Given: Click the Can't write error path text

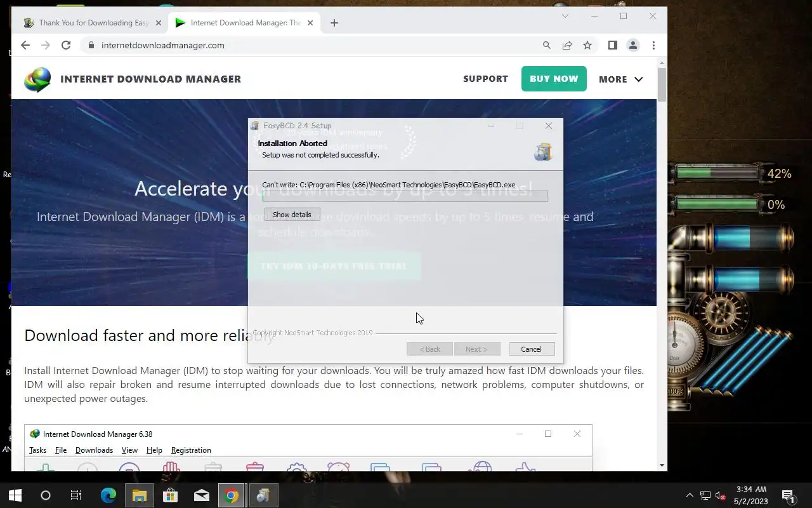Looking at the screenshot, I should click(x=388, y=185).
